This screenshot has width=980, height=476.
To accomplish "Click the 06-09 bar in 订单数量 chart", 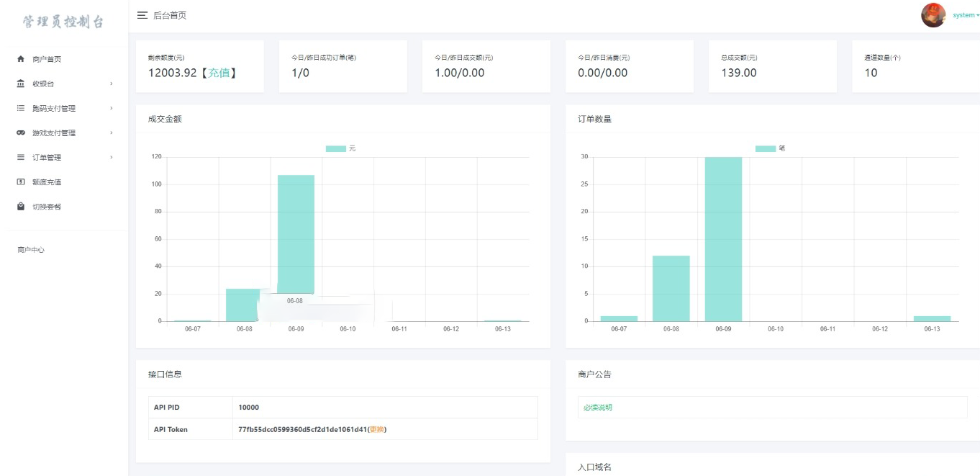I will 723,239.
